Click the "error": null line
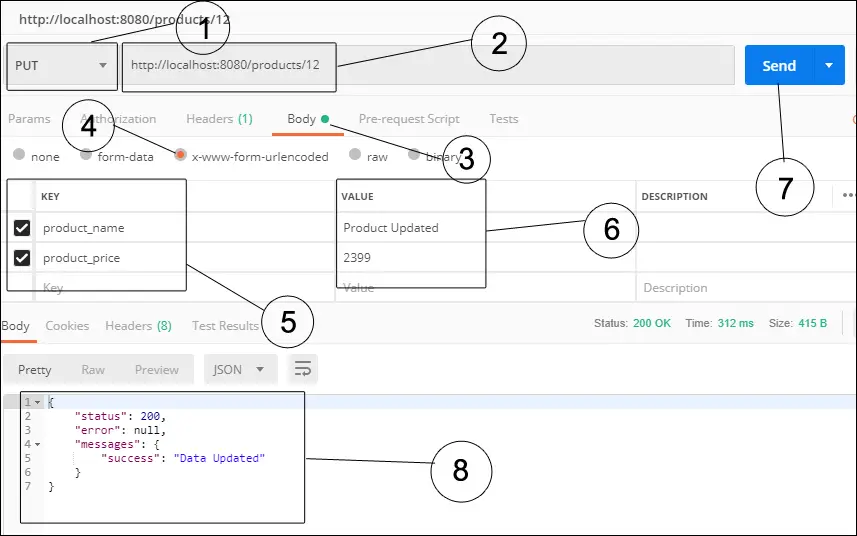857x536 pixels. click(x=120, y=431)
